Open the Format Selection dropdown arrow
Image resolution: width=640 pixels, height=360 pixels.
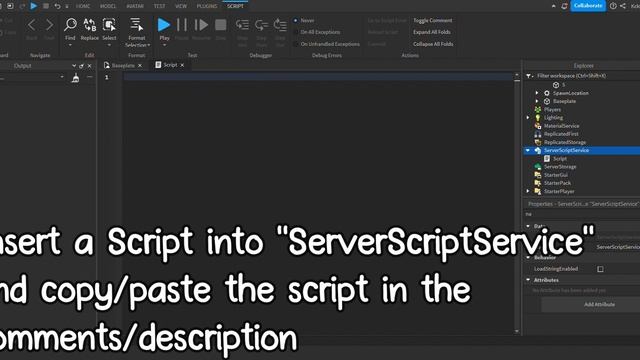(149, 45)
